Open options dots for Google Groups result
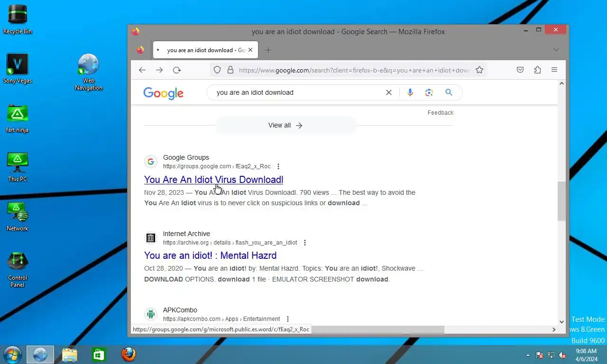 [x=278, y=166]
